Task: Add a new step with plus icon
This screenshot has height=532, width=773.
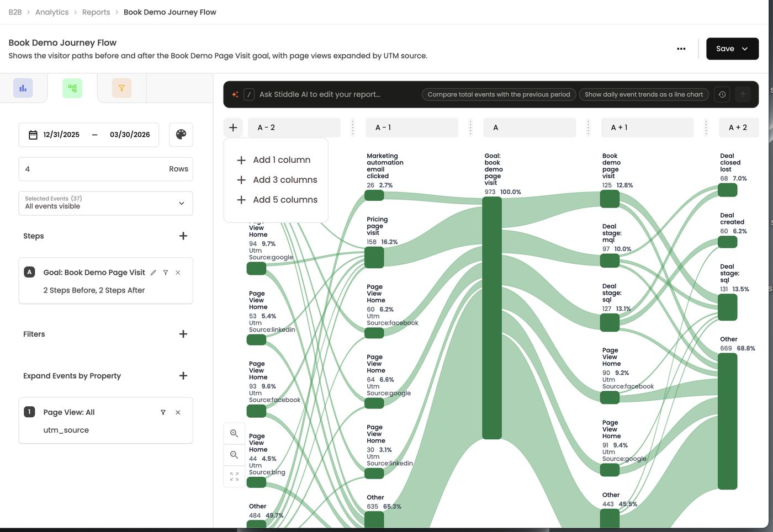Action: tap(183, 236)
